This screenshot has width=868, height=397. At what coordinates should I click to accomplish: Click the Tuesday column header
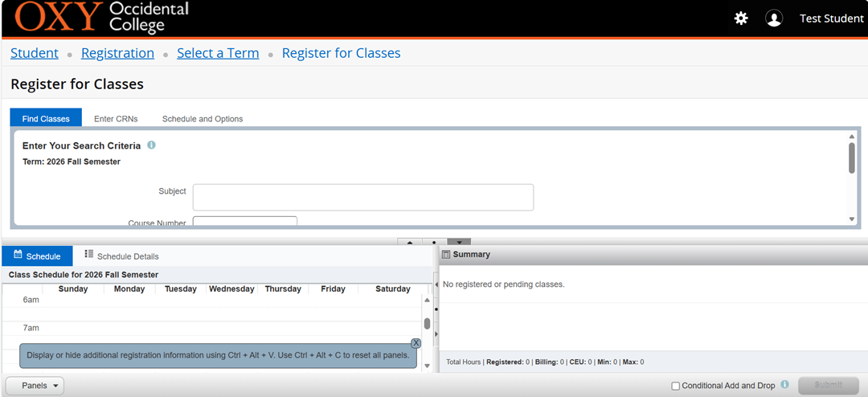click(181, 289)
